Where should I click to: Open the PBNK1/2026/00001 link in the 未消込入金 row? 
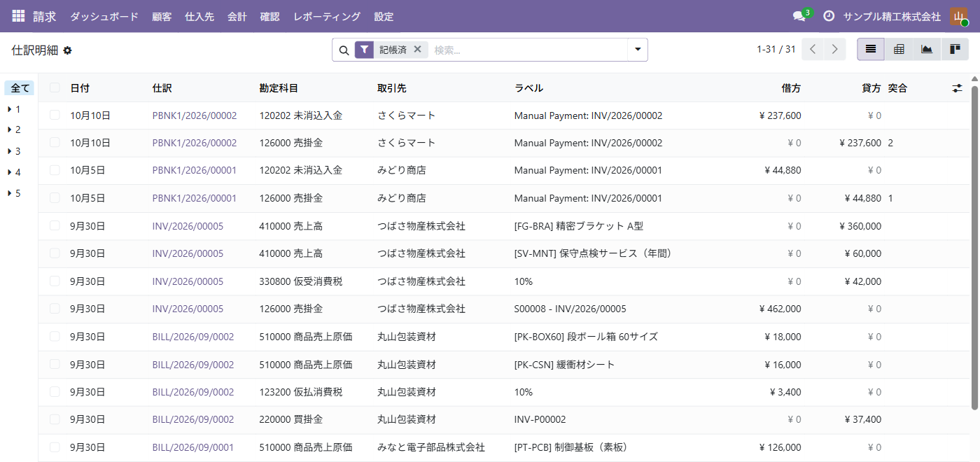coord(195,170)
